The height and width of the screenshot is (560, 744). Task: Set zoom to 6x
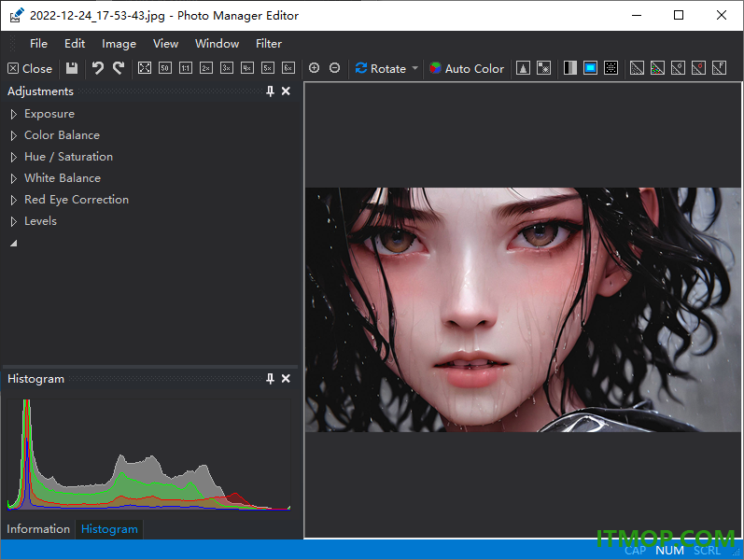click(x=288, y=68)
